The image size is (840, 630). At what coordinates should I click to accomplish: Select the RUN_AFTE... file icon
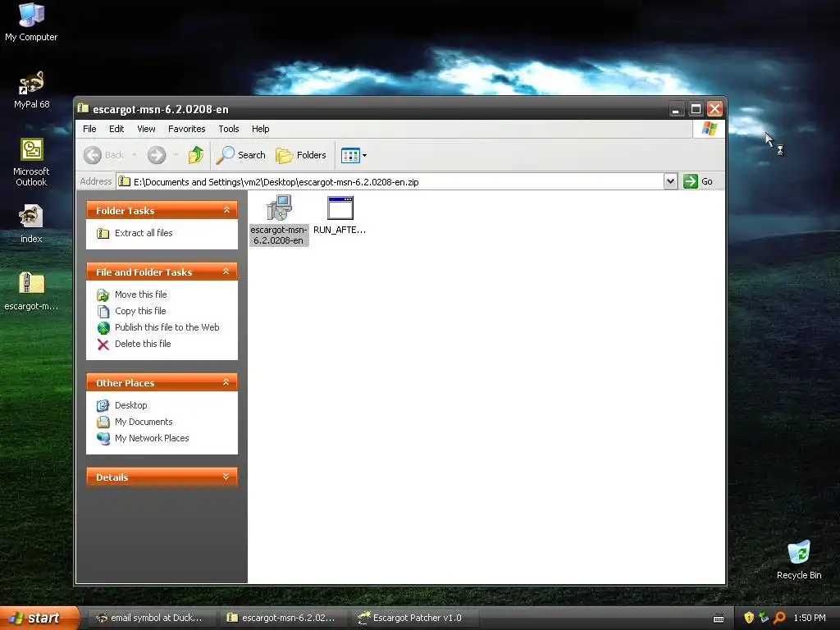click(340, 214)
